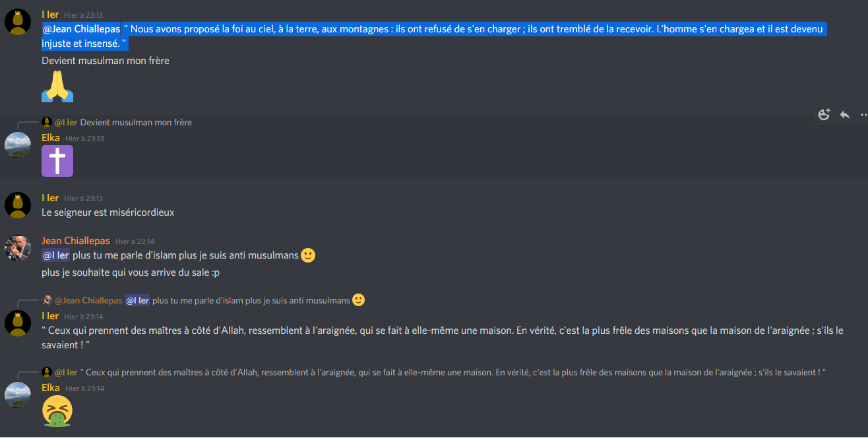Jump to replied quote 'Ceux qui prennent des maîtres'
The height and width of the screenshot is (438, 868).
[x=453, y=372]
